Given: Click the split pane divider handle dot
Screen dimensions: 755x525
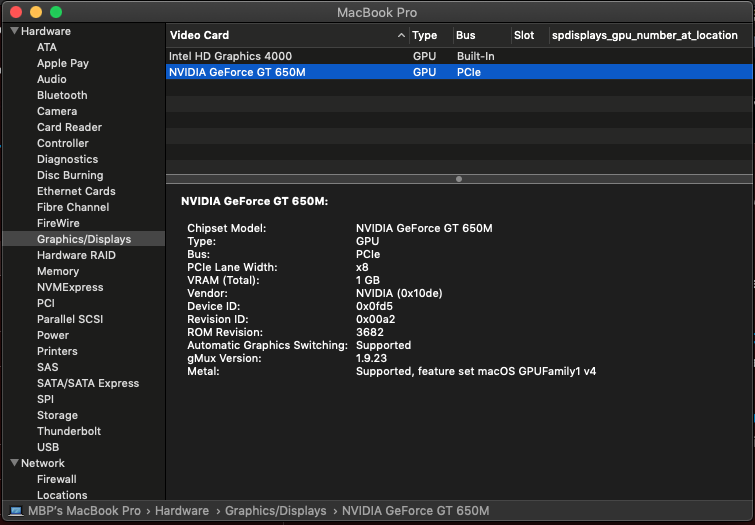Looking at the screenshot, I should pyautogui.click(x=459, y=179).
